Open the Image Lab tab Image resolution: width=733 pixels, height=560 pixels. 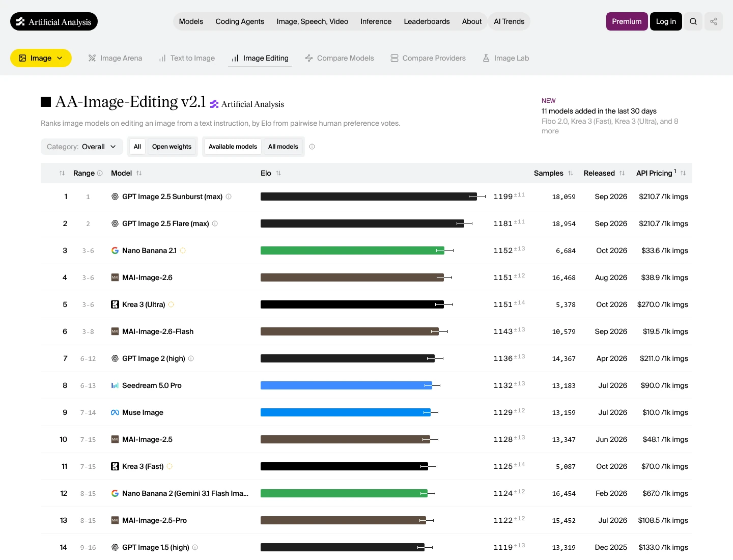click(505, 58)
